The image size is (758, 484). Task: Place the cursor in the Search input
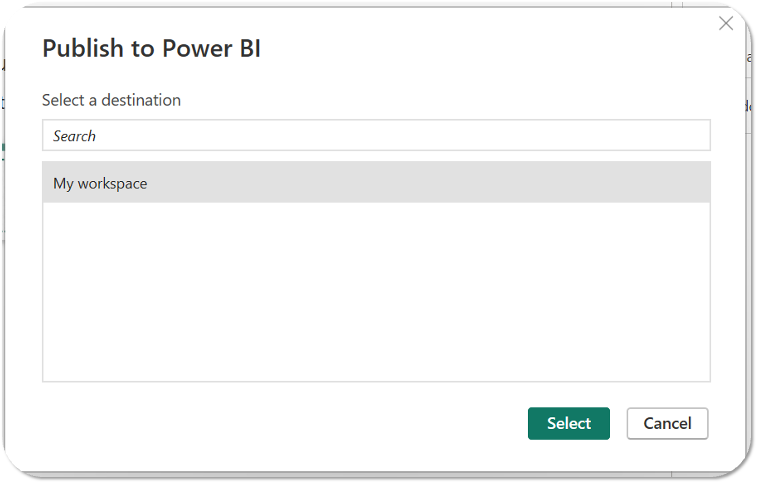click(376, 135)
